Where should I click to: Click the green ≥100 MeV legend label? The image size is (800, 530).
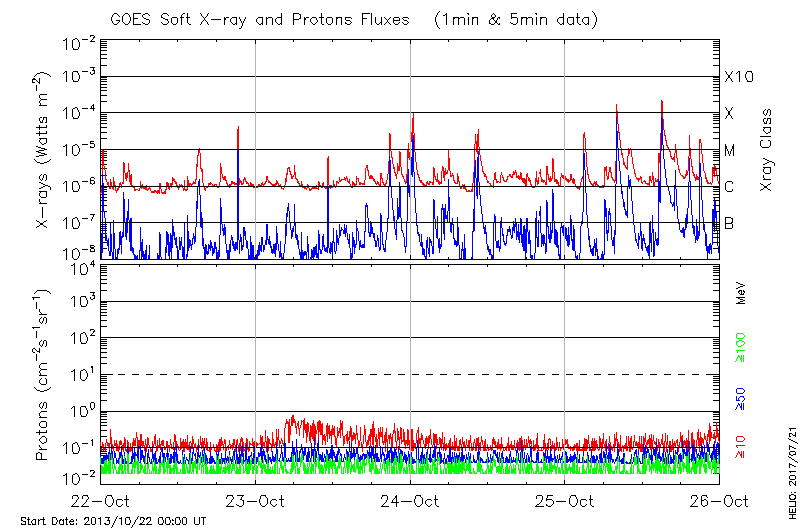pos(741,349)
